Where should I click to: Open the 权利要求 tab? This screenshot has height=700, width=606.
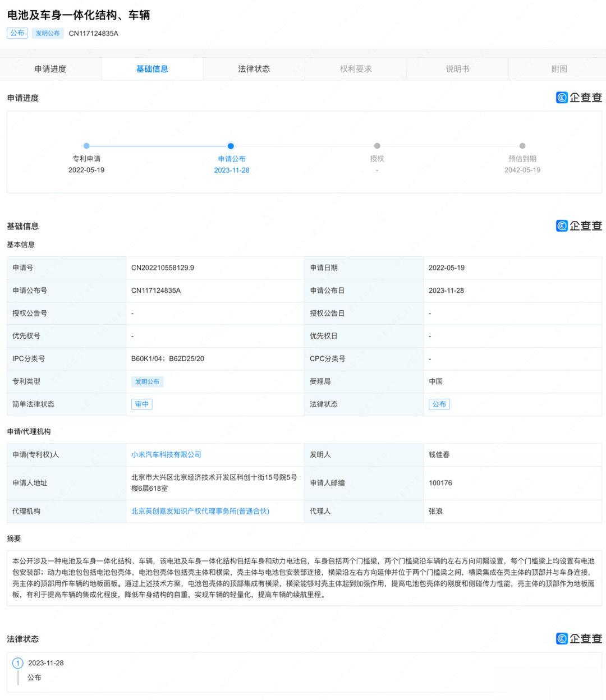click(356, 69)
